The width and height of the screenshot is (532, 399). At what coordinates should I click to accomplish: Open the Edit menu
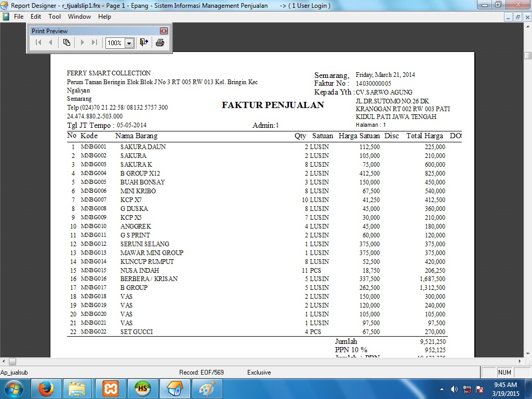[x=36, y=17]
